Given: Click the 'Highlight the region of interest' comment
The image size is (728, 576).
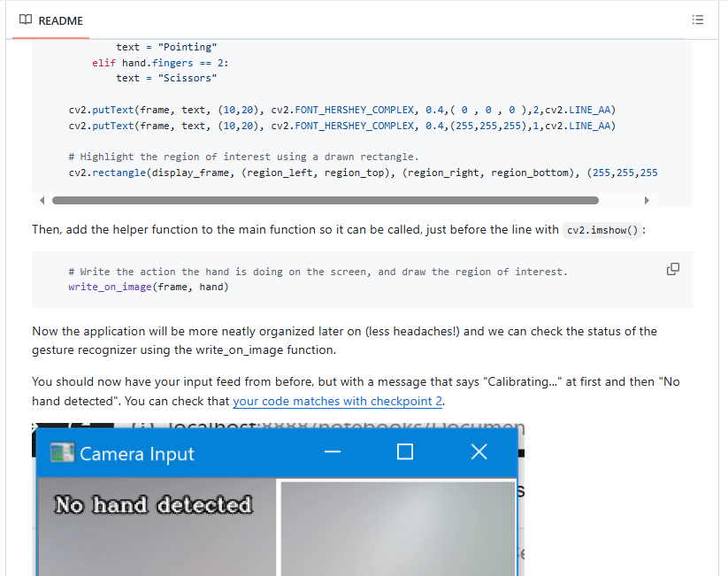Looking at the screenshot, I should click(244, 157).
